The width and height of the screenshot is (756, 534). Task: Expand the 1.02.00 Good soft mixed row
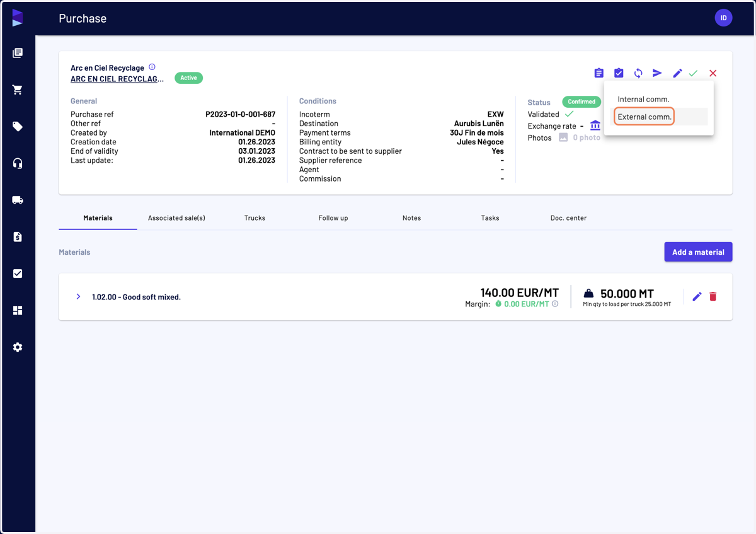coord(78,296)
